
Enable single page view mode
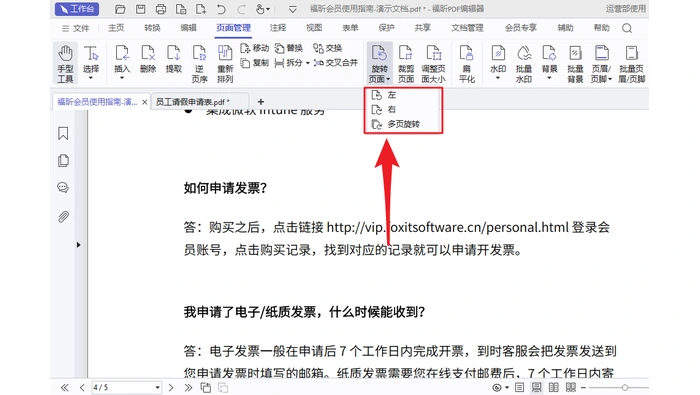519,387
